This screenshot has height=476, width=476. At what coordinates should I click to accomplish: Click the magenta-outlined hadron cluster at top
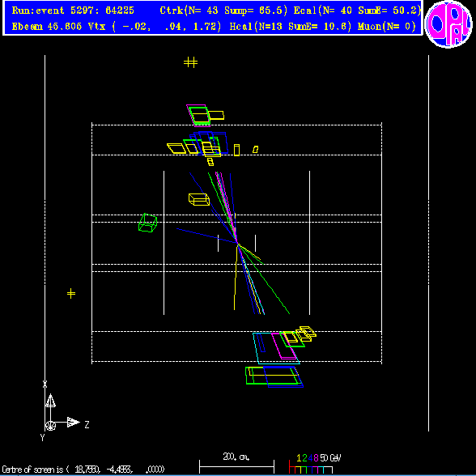point(198,115)
